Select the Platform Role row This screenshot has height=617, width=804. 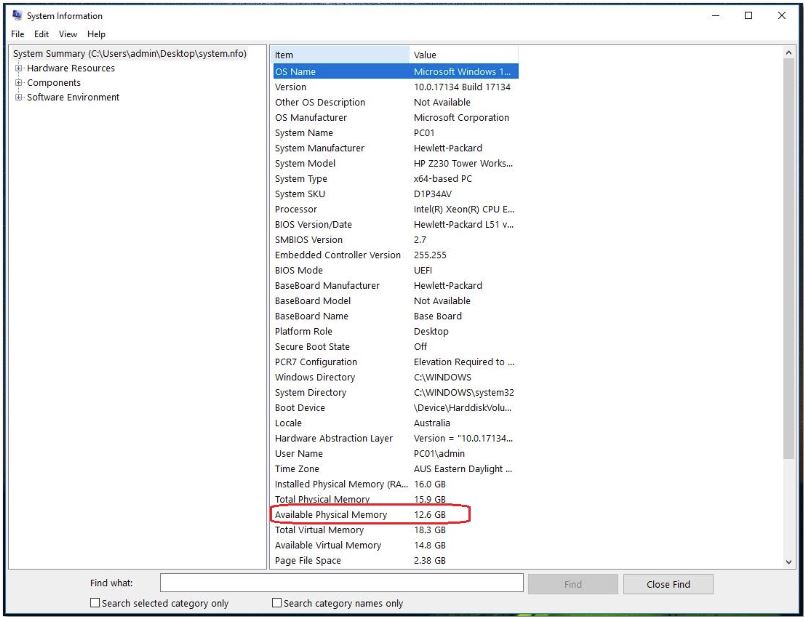pyautogui.click(x=396, y=331)
